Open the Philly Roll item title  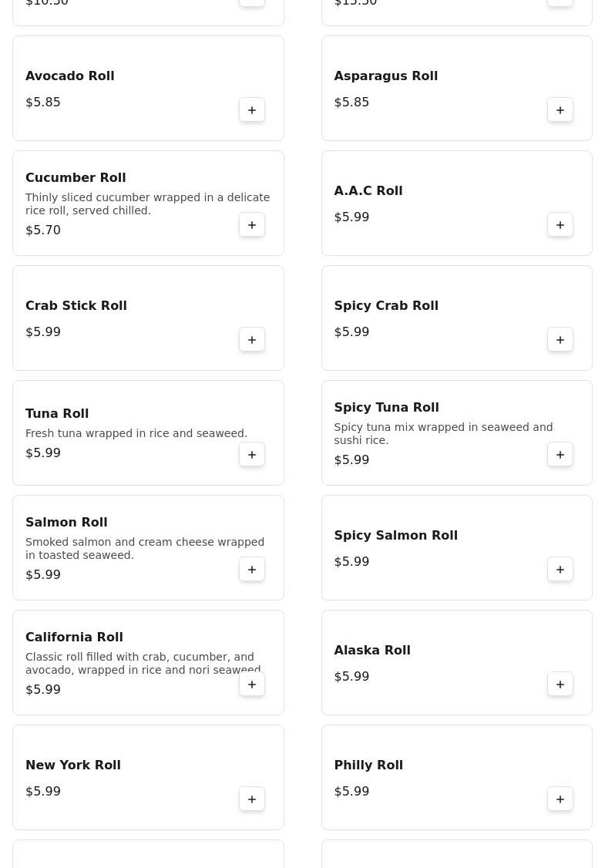pyautogui.click(x=368, y=765)
